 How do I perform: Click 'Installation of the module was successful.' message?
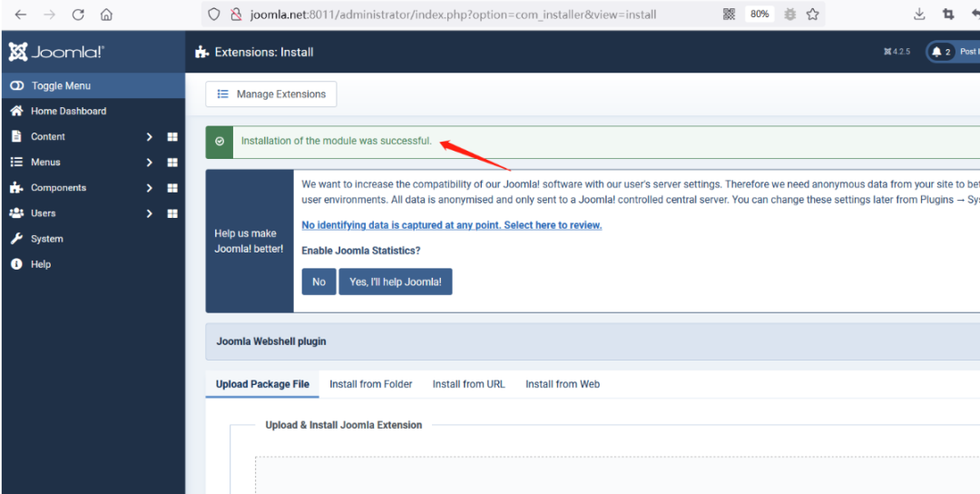point(337,141)
